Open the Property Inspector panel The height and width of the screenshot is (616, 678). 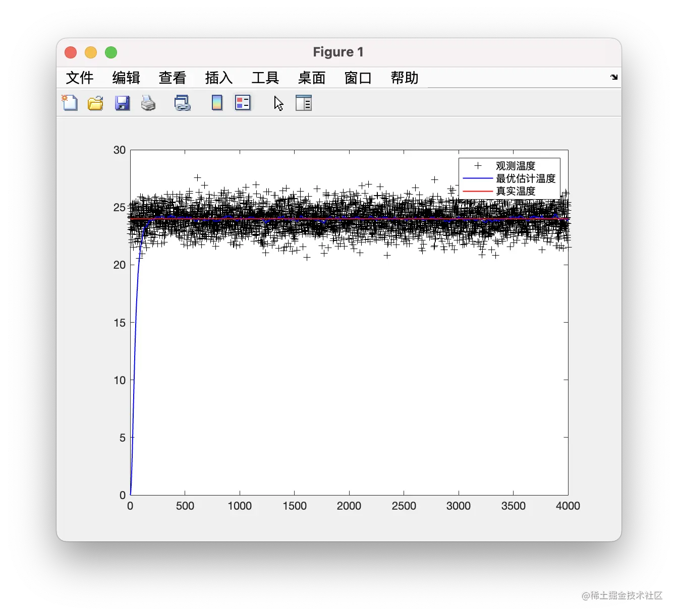tap(303, 103)
